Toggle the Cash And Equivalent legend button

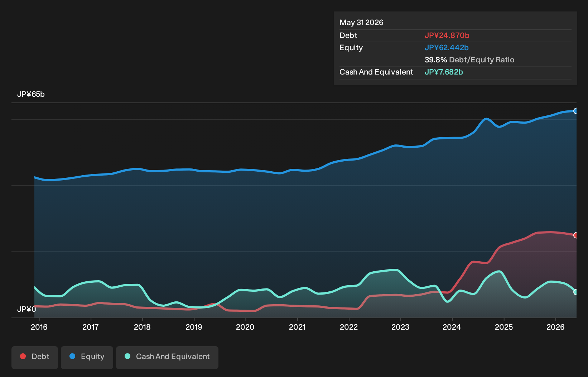(x=167, y=357)
